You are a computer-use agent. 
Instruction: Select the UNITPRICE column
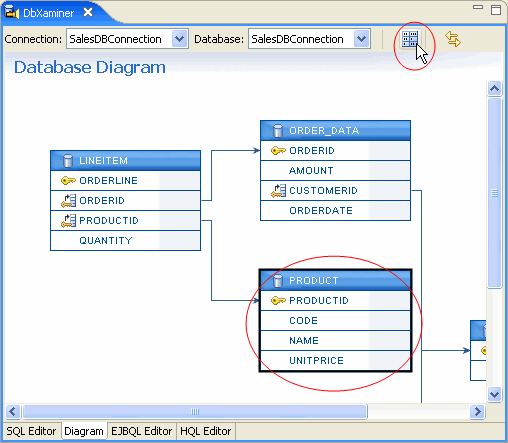click(335, 361)
